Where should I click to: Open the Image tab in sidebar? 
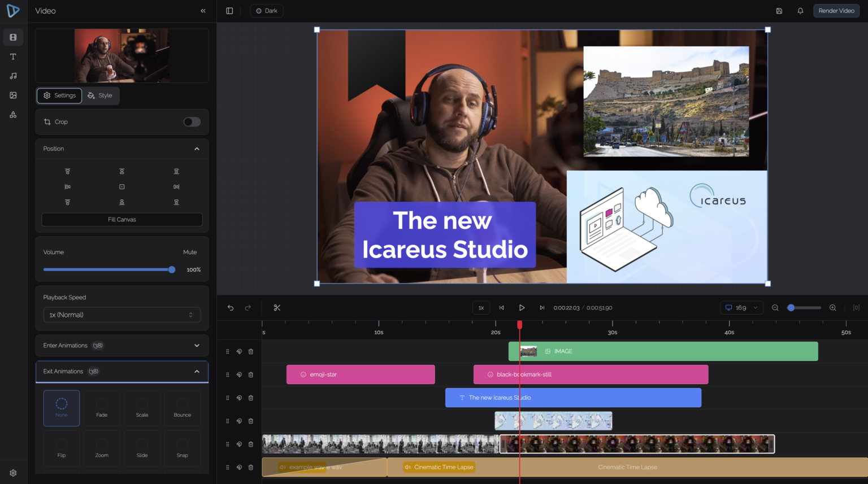tap(13, 95)
